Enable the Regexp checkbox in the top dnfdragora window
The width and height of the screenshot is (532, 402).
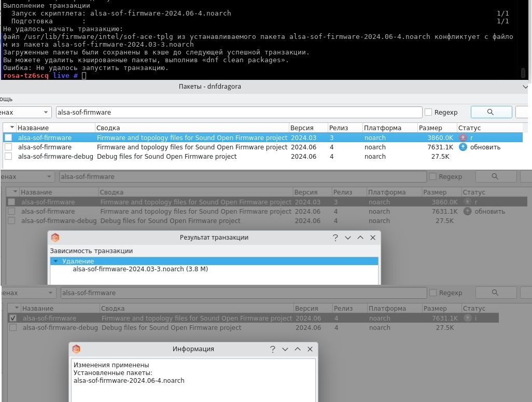pyautogui.click(x=428, y=112)
